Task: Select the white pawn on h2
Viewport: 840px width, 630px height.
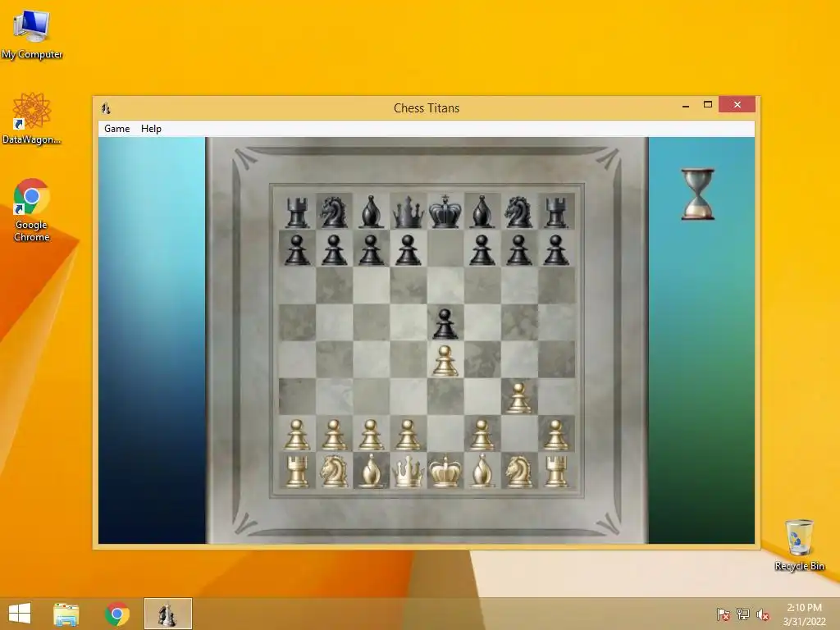Action: 556,435
